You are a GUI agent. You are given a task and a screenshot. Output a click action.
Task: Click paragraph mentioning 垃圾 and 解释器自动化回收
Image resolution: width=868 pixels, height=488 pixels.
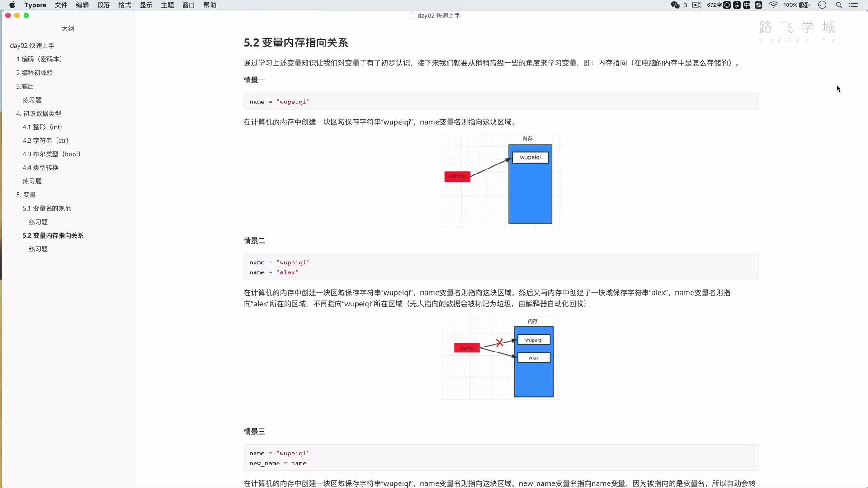487,298
